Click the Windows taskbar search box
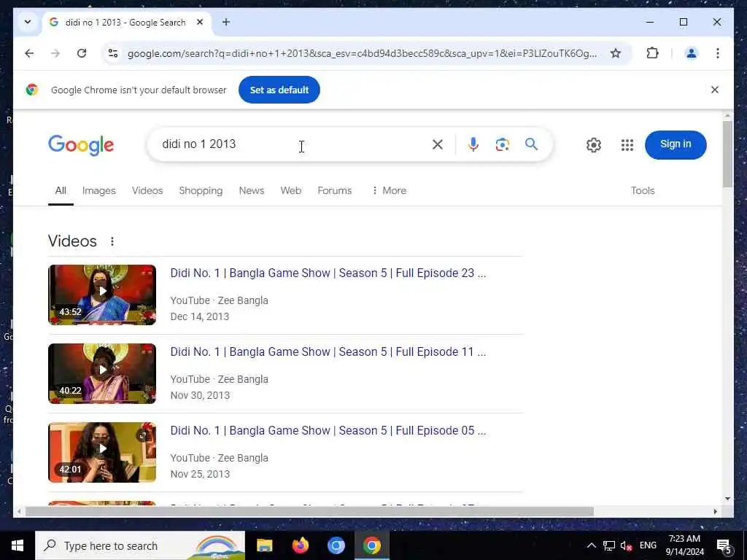Image resolution: width=747 pixels, height=560 pixels. 140,545
